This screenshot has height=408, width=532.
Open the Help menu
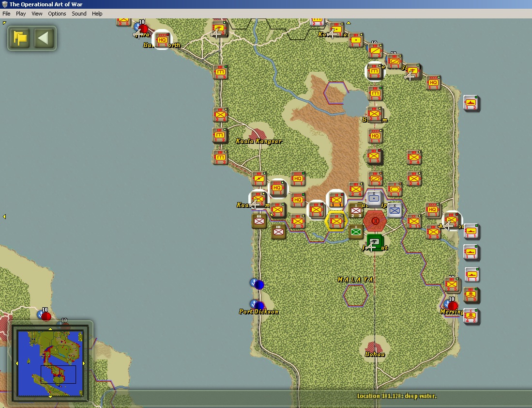point(97,14)
